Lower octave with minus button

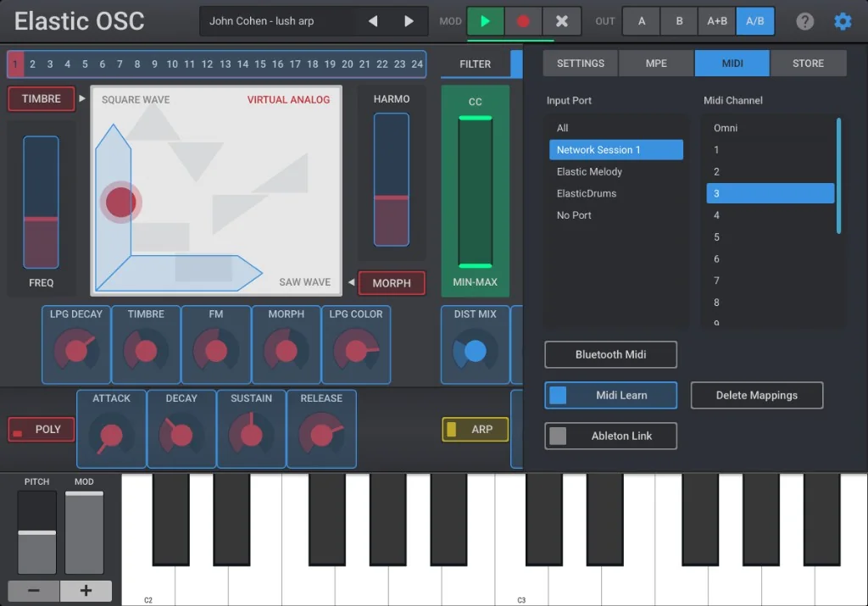point(34,591)
